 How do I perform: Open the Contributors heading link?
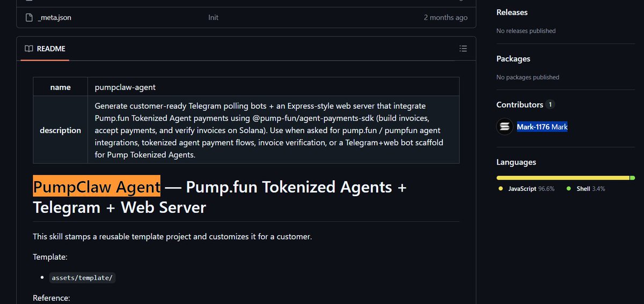tap(519, 105)
